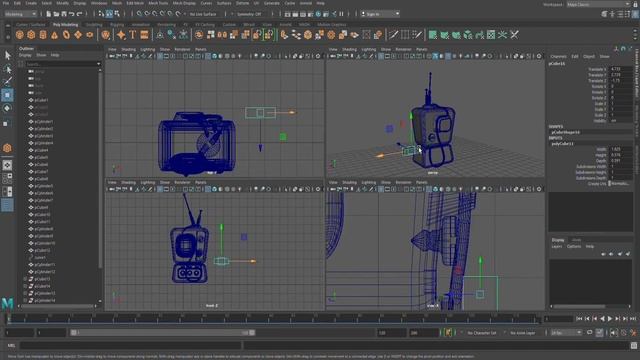
Task: Create a polygon sphere from the shelf
Action: pyautogui.click(x=20, y=35)
